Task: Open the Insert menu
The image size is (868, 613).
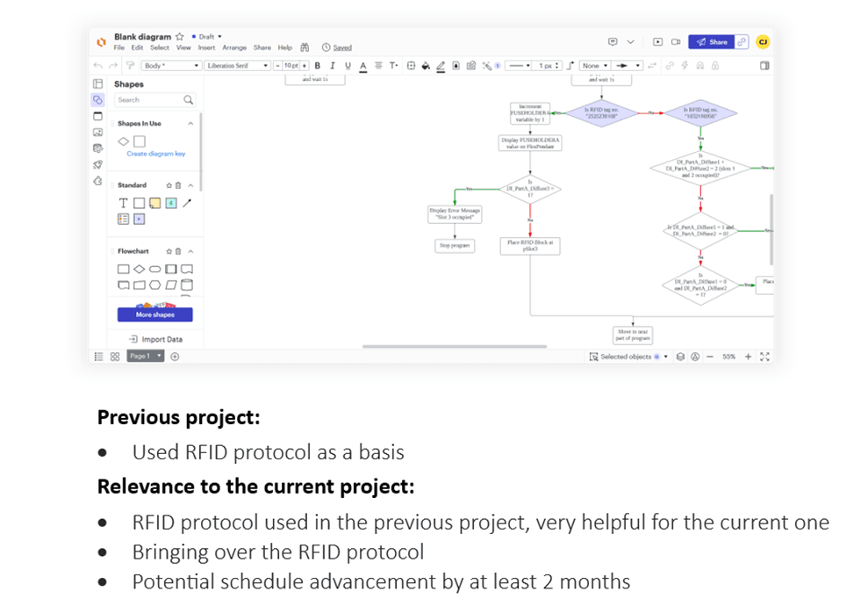Action: (x=206, y=47)
